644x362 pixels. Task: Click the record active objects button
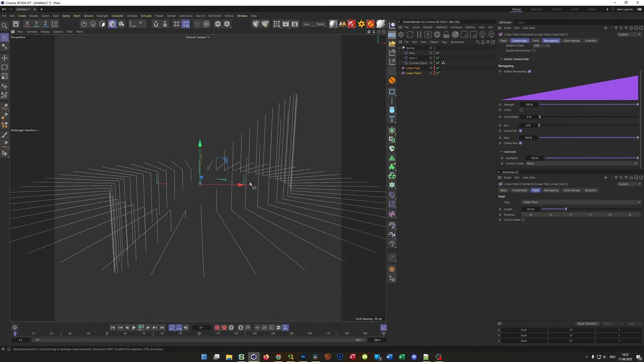click(217, 328)
